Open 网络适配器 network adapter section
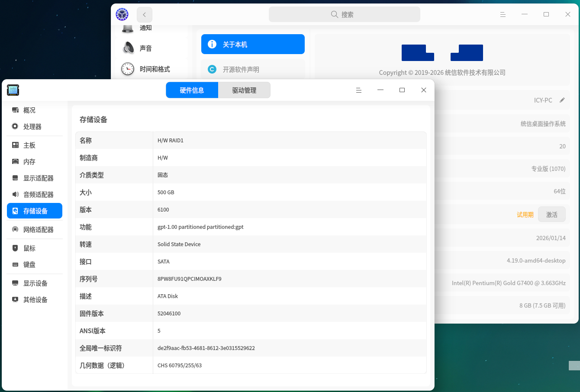 coord(35,230)
